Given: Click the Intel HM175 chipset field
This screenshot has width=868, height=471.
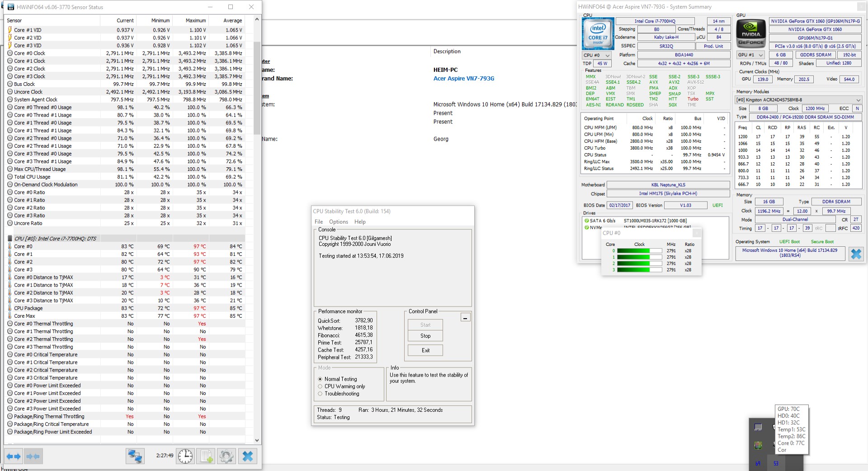Looking at the screenshot, I should pos(668,193).
